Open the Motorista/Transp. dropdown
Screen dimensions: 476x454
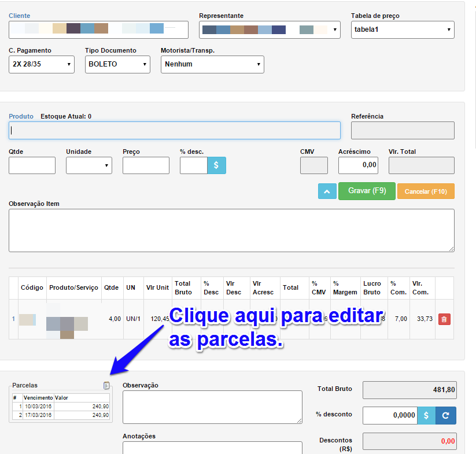(x=212, y=64)
